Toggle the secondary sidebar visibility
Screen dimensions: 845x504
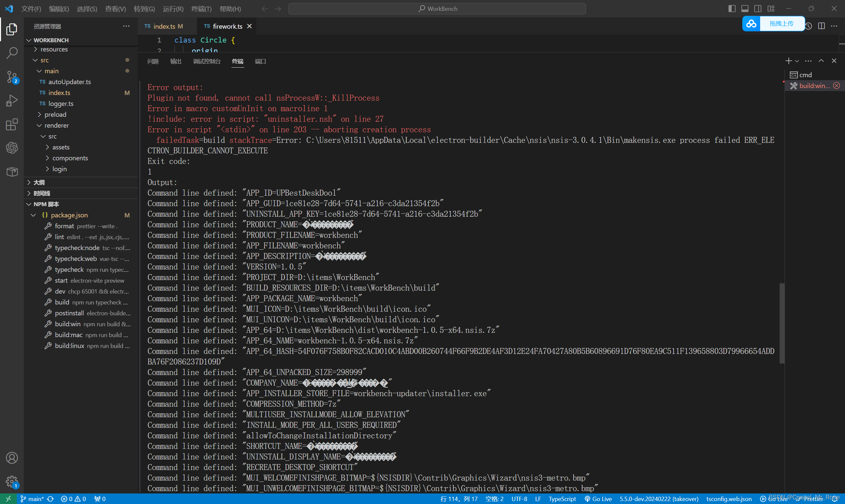(x=757, y=8)
